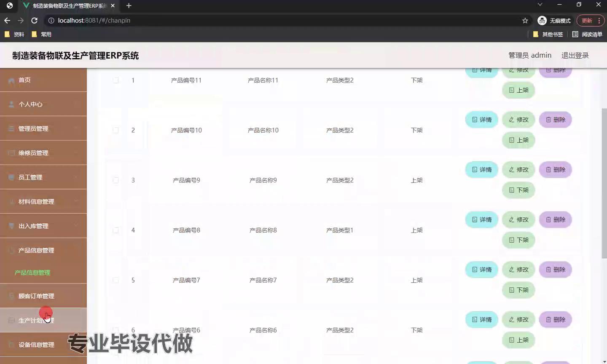Image resolution: width=607 pixels, height=364 pixels.
Task: Click the incognito 无痕模式 icon
Action: 542,21
